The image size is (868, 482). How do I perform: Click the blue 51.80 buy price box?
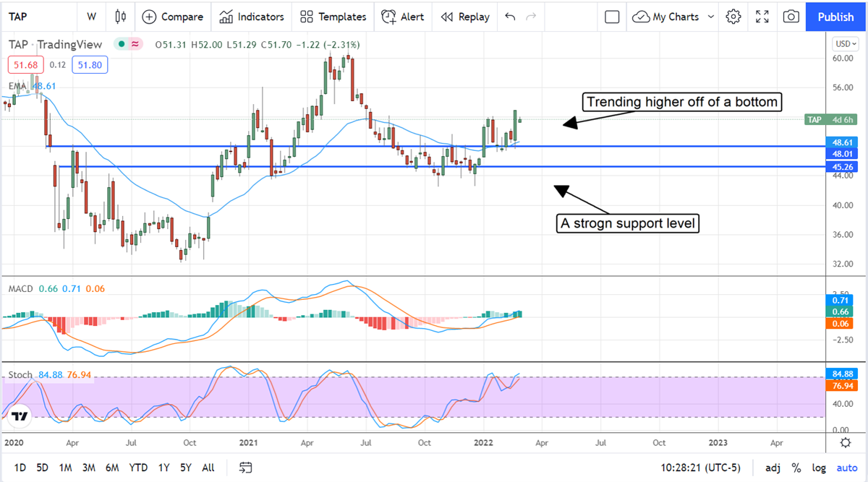(91, 65)
